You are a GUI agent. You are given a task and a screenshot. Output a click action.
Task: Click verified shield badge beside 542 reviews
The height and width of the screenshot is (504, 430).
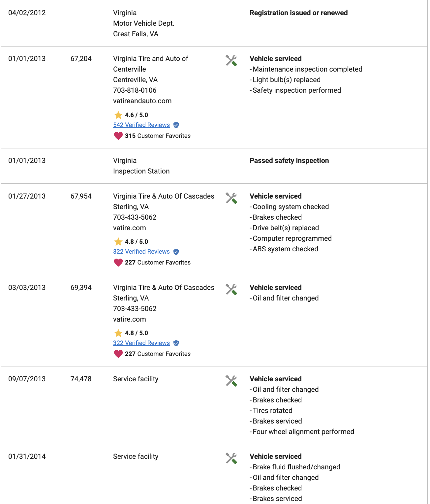(x=176, y=125)
